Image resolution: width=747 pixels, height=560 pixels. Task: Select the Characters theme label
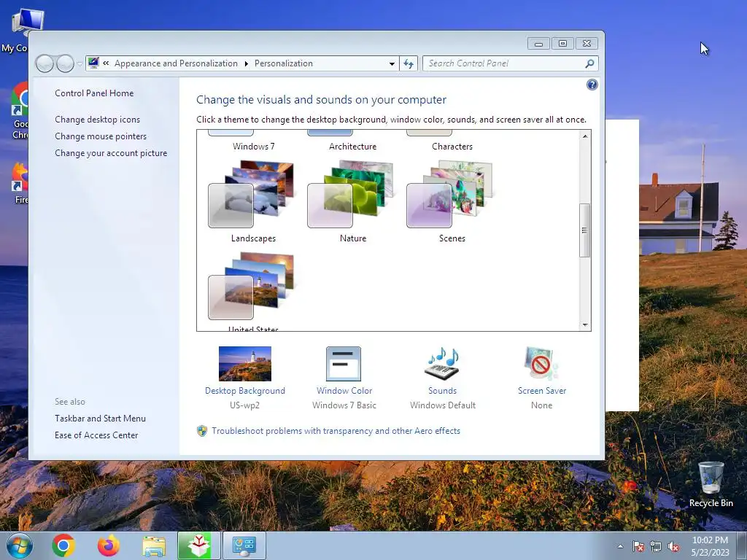point(452,146)
